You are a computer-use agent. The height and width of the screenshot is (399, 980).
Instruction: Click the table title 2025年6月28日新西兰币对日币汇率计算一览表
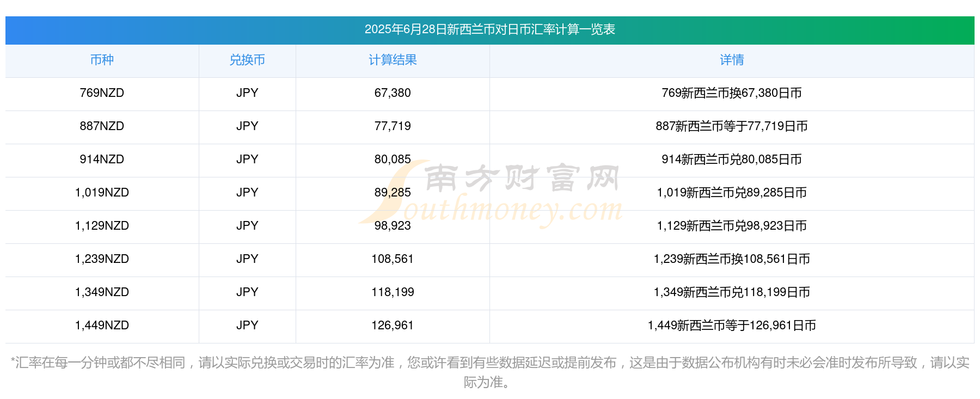pos(489,29)
